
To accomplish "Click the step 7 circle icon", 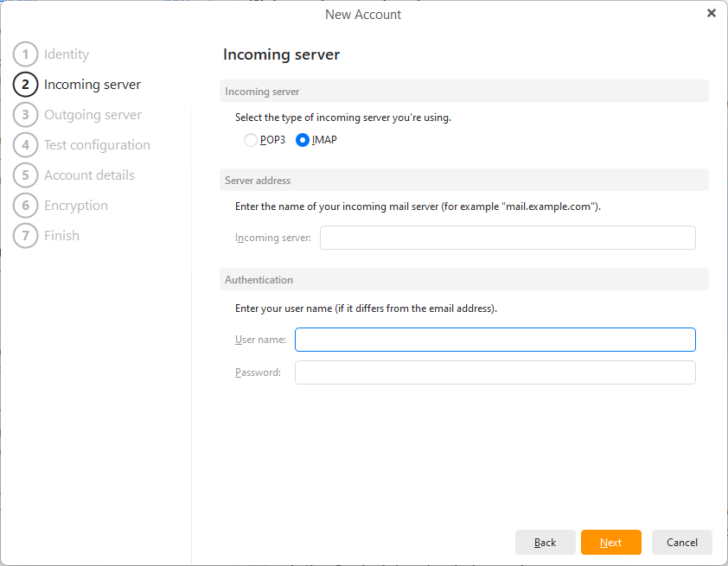I will pyautogui.click(x=26, y=236).
